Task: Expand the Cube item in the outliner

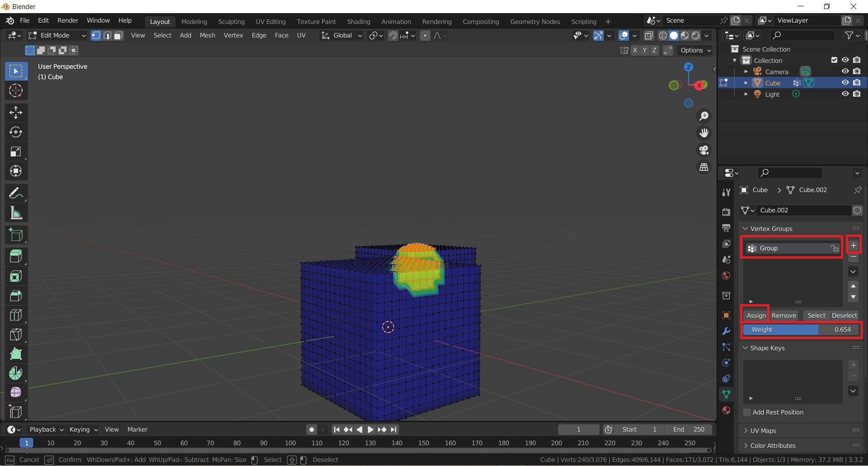Action: [746, 83]
